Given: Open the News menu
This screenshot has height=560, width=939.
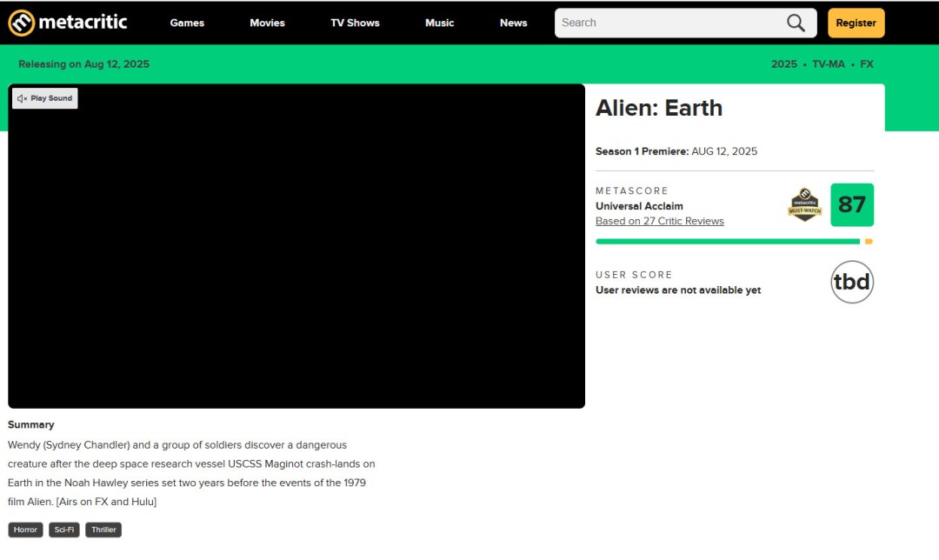Looking at the screenshot, I should pyautogui.click(x=513, y=23).
